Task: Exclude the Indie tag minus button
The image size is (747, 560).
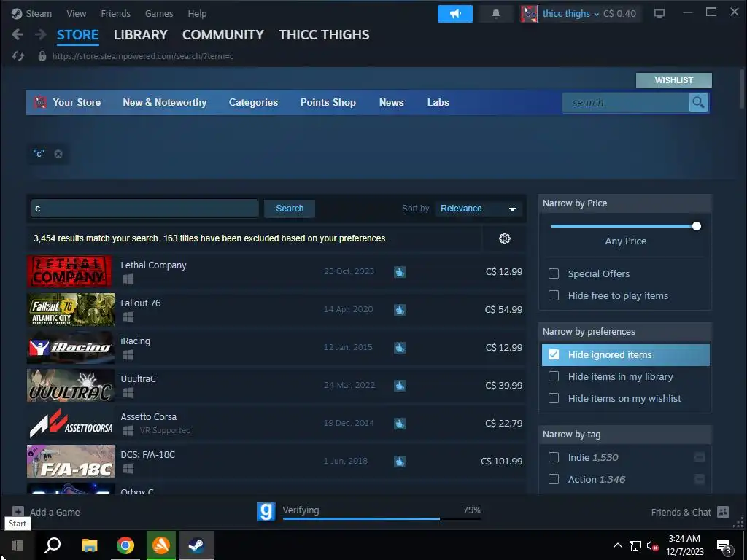Action: coord(700,458)
